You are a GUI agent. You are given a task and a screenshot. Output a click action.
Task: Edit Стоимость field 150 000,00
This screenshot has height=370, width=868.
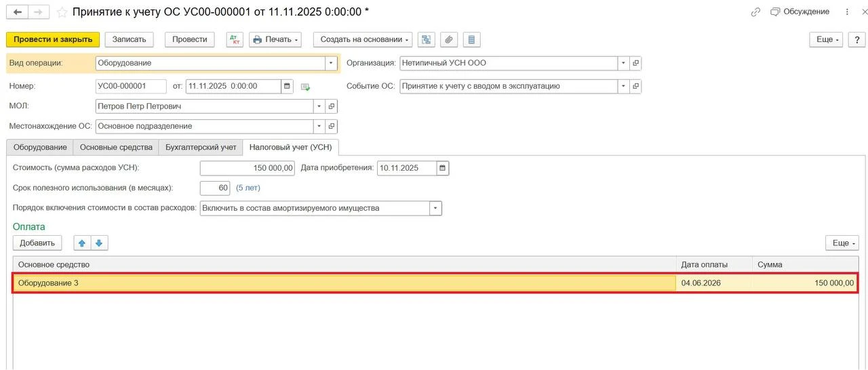[248, 168]
